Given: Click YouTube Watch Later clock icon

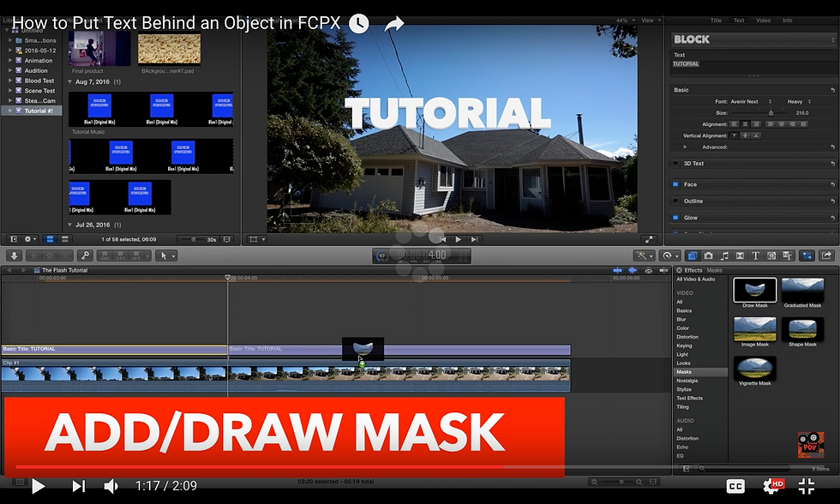Looking at the screenshot, I should click(x=359, y=23).
